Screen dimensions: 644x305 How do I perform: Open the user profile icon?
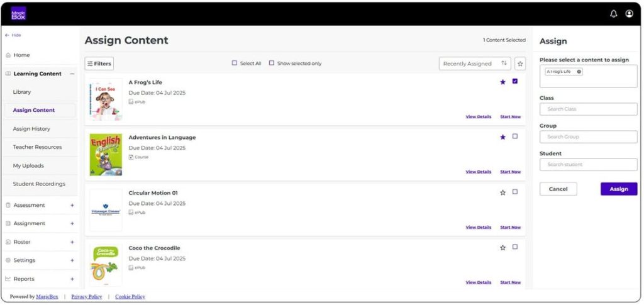pyautogui.click(x=629, y=14)
